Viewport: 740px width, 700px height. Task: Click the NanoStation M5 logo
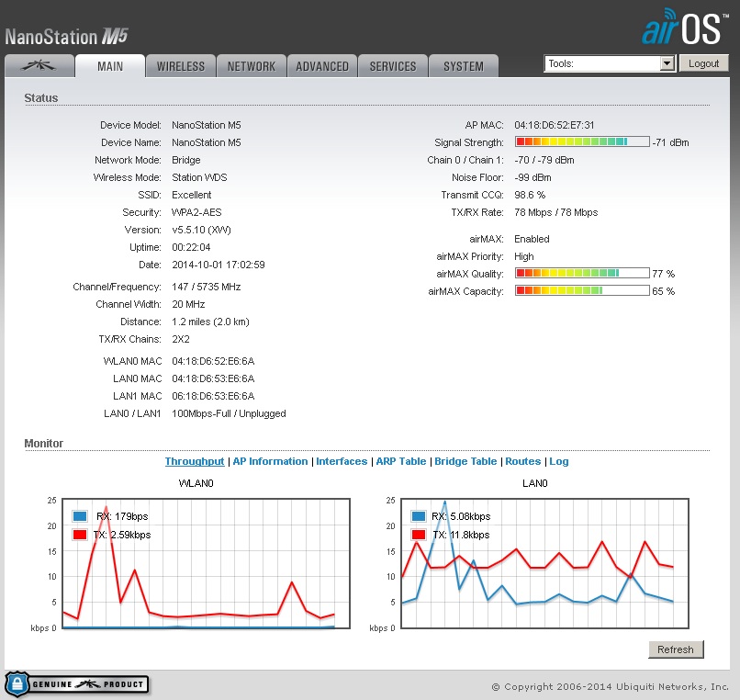coord(66,37)
